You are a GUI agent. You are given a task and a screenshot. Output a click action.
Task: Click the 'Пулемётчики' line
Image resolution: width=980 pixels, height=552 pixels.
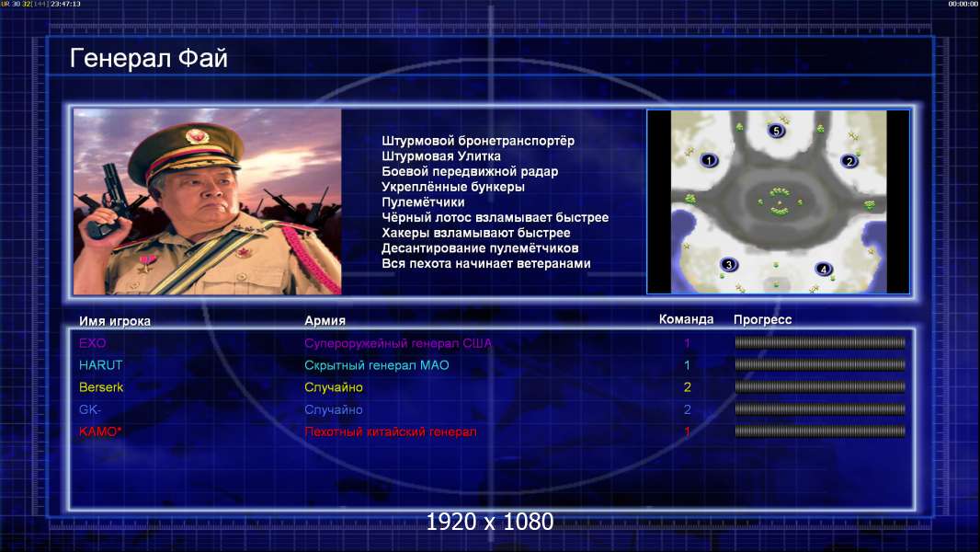pyautogui.click(x=423, y=201)
